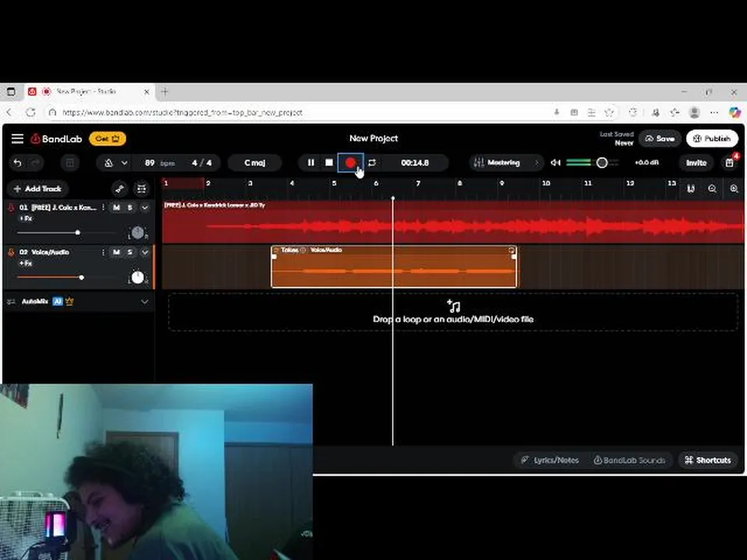Zoom in the timeline
The image size is (747, 560).
coord(734,189)
